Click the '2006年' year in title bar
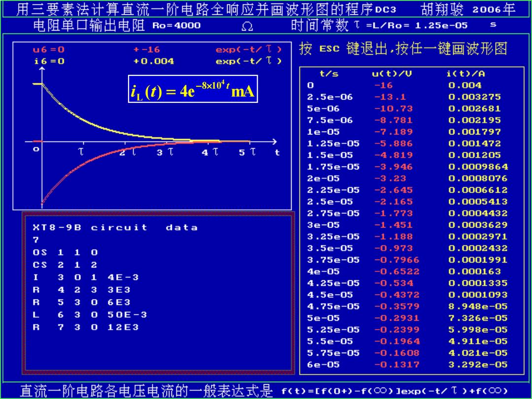 click(x=494, y=9)
